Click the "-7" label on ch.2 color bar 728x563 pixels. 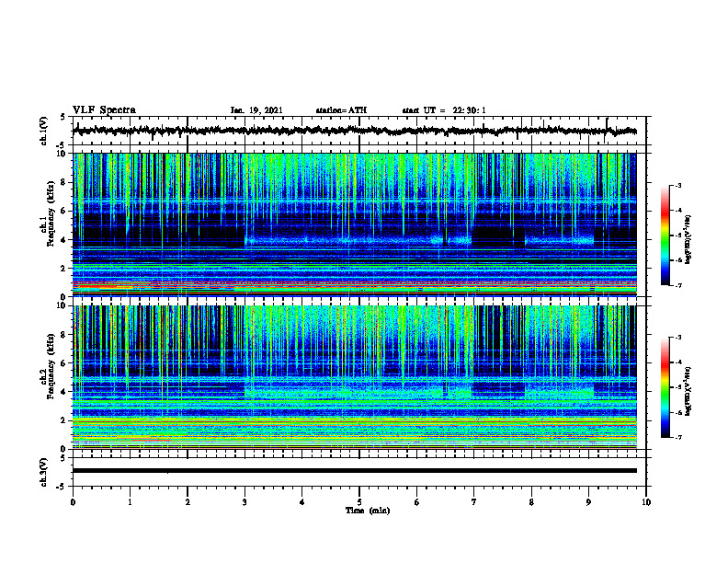tap(677, 437)
